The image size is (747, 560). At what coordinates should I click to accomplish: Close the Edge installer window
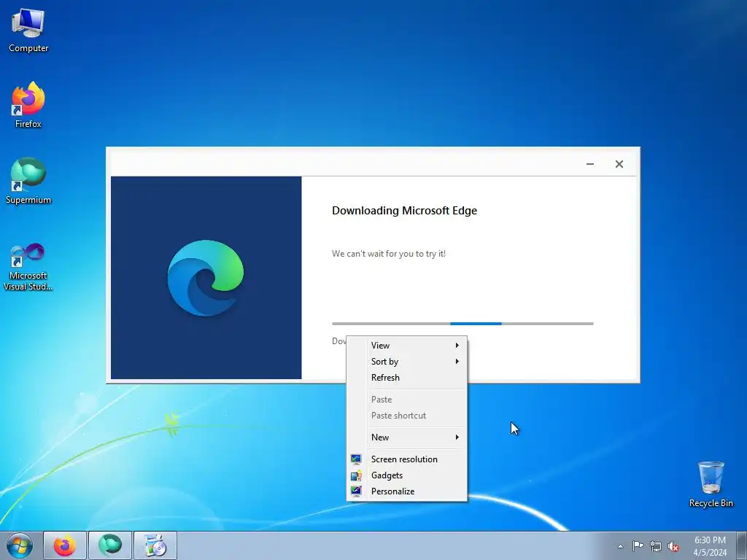click(619, 164)
